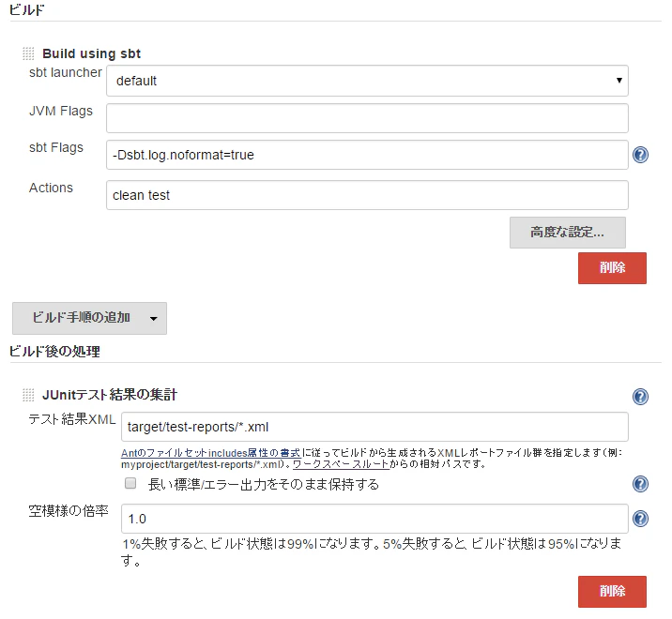Viewport: 672px width, 619px height.
Task: Click the 空模様の倍率 field containing 1.0
Action: (374, 519)
